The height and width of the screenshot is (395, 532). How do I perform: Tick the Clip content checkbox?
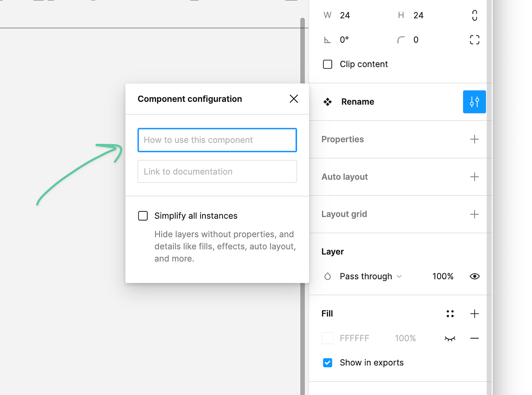pyautogui.click(x=328, y=64)
